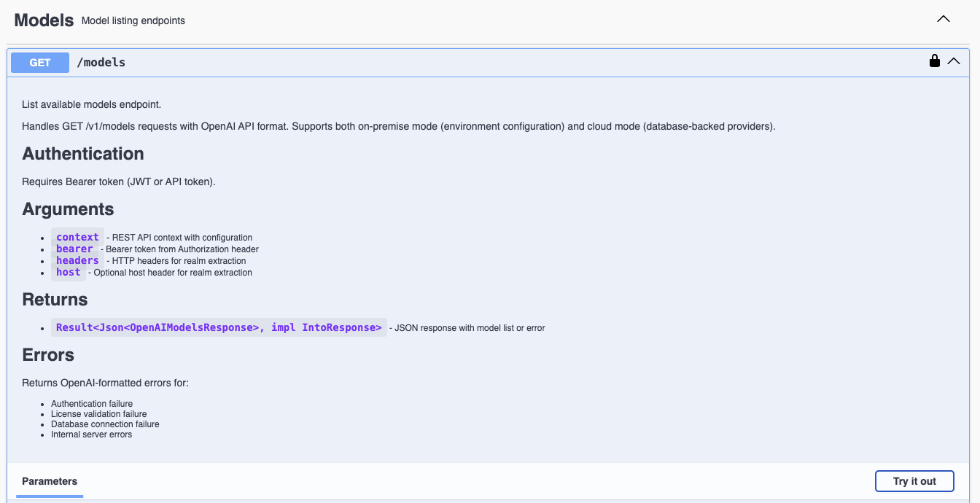Click the 'bearer' argument code label

(74, 249)
